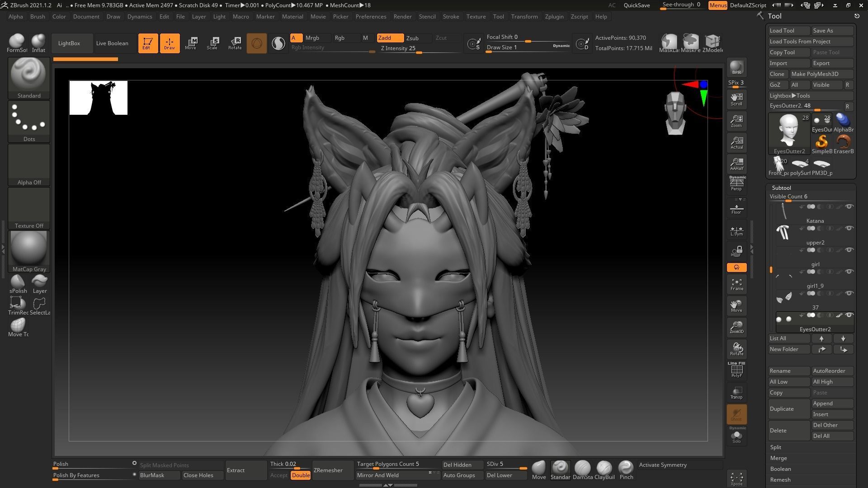
Task: Select the DamStandard brush at bottom
Action: coord(582,470)
